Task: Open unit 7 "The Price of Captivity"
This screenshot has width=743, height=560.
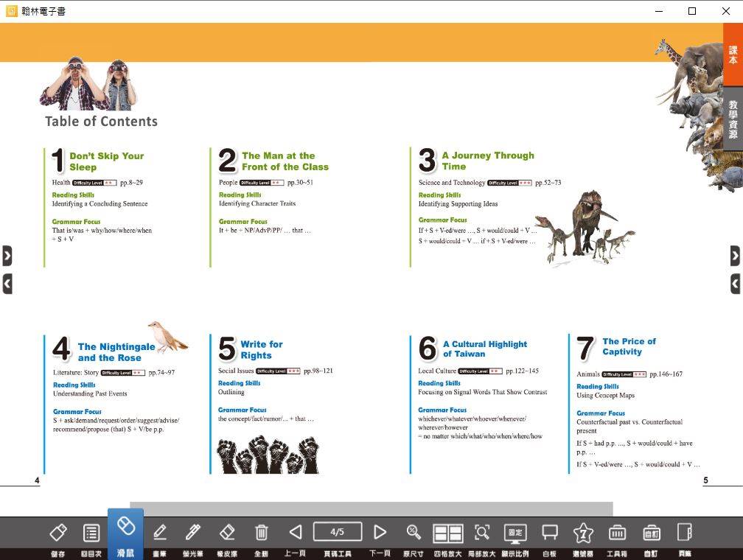Action: coord(629,346)
